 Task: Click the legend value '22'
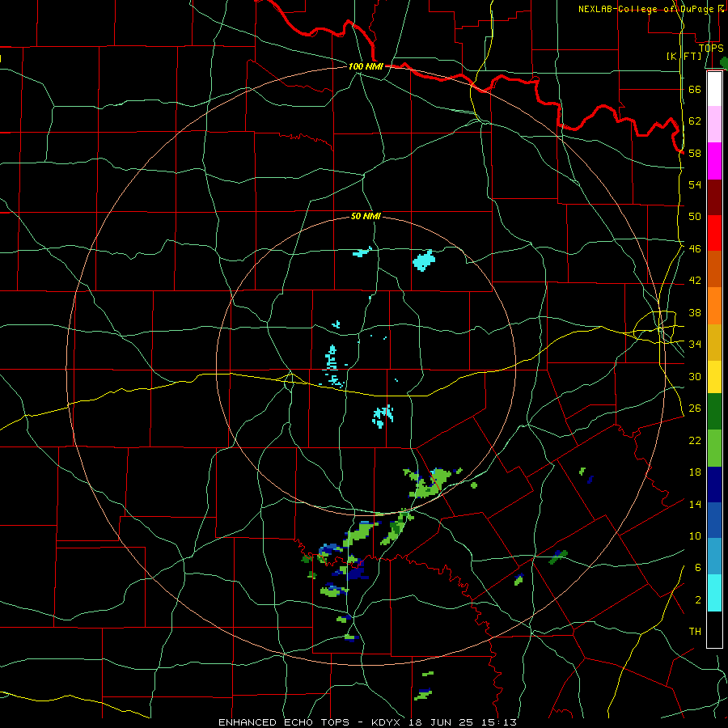695,440
